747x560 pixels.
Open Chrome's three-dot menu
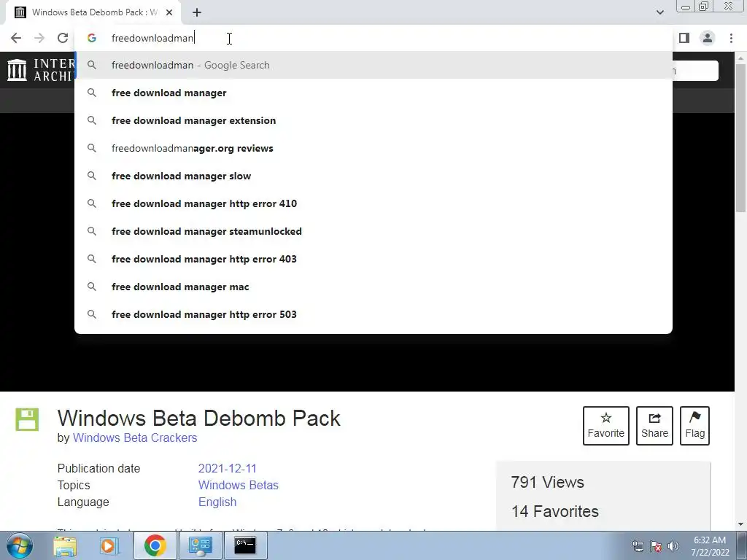click(x=731, y=38)
